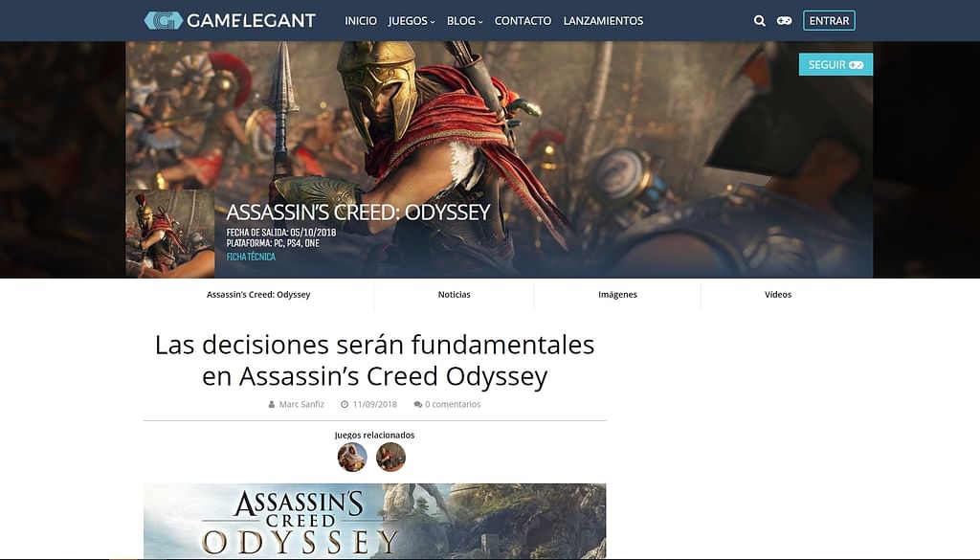This screenshot has width=980, height=560.
Task: Follow the game with Seguir button
Action: [x=835, y=64]
